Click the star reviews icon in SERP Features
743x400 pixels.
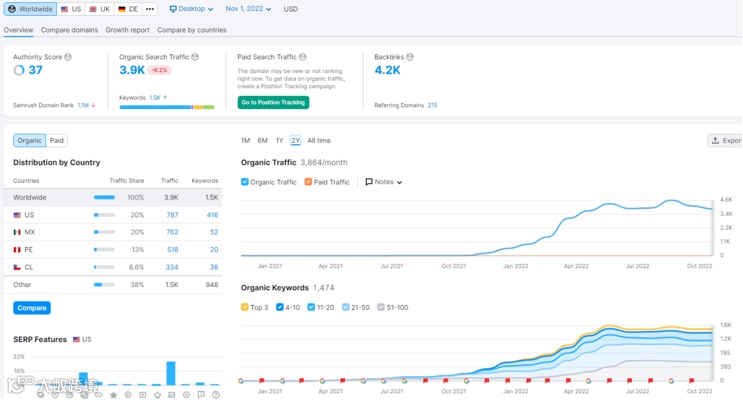113,395
